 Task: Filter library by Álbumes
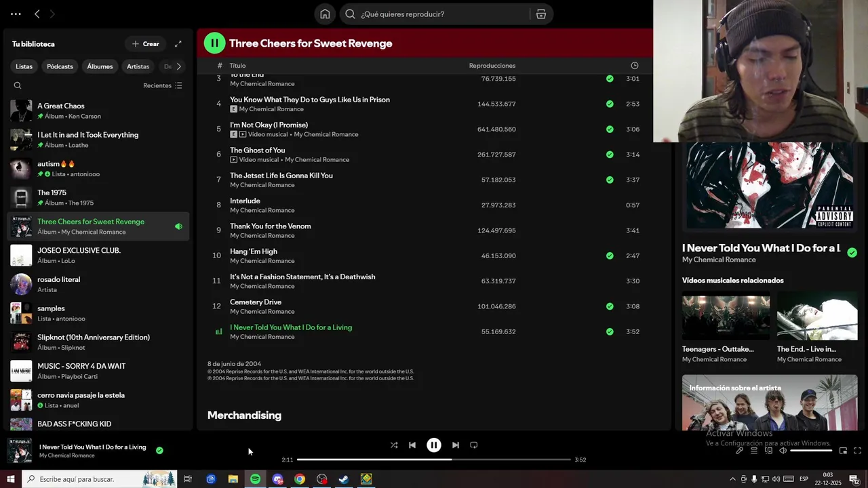tap(100, 66)
